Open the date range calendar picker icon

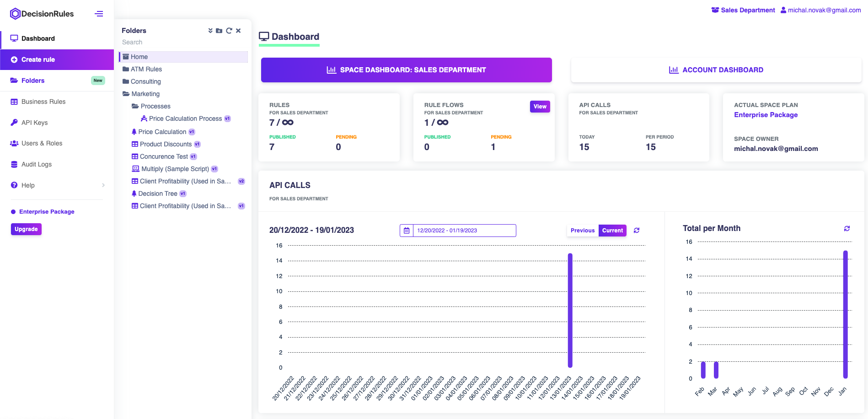407,231
